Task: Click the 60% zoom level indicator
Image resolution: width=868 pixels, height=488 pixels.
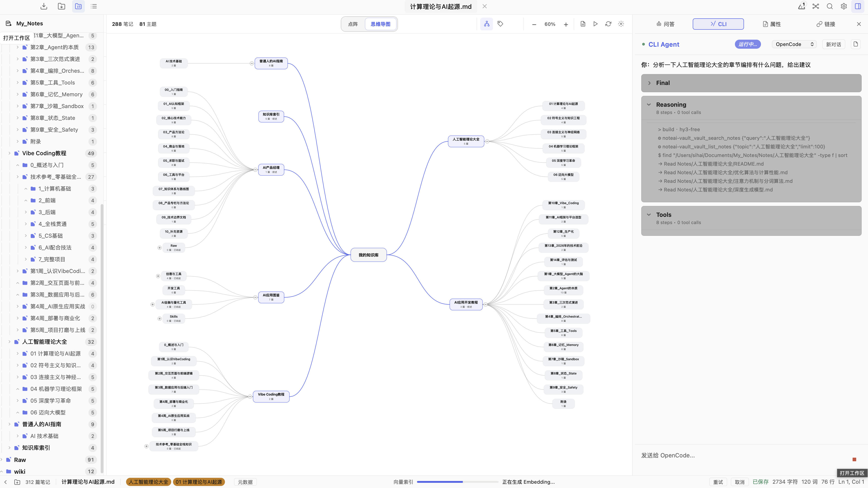Action: (550, 24)
